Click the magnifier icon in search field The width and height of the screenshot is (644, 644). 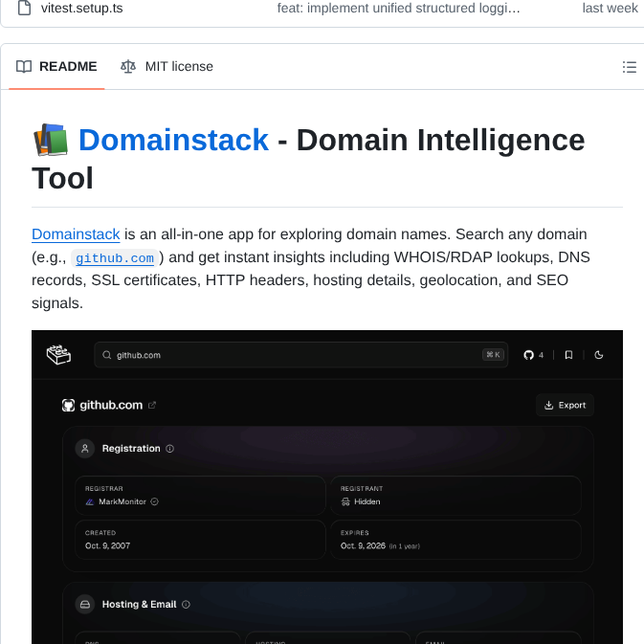pyautogui.click(x=107, y=355)
